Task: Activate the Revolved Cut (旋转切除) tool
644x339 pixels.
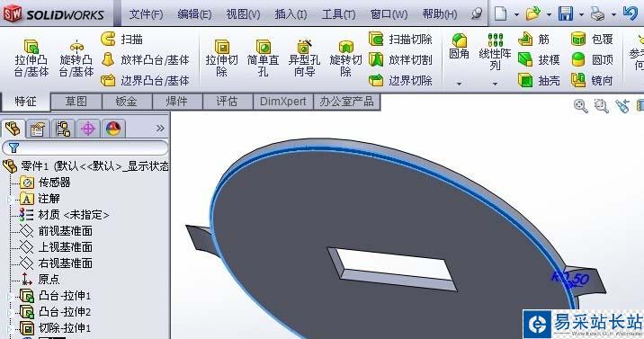Action: pos(345,58)
